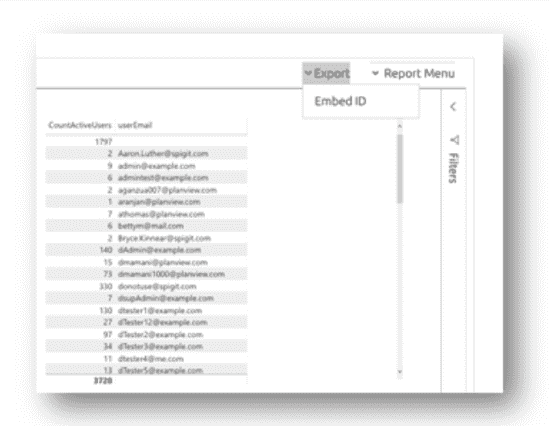The width and height of the screenshot is (550, 426).
Task: Click the total count 3720 cell
Action: pos(103,381)
